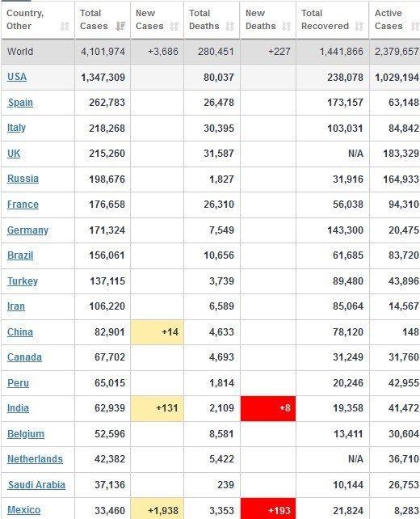Click the Total Cases column header text
Viewport: 420px width, 519px height.
click(x=94, y=19)
